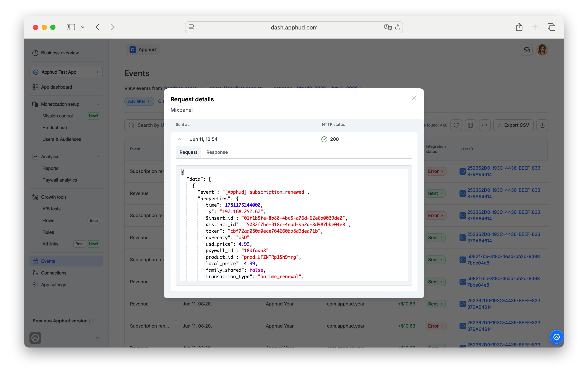Screen dimensions: 588x380
Task: Collapse the Monetization setup section
Action: (98, 104)
